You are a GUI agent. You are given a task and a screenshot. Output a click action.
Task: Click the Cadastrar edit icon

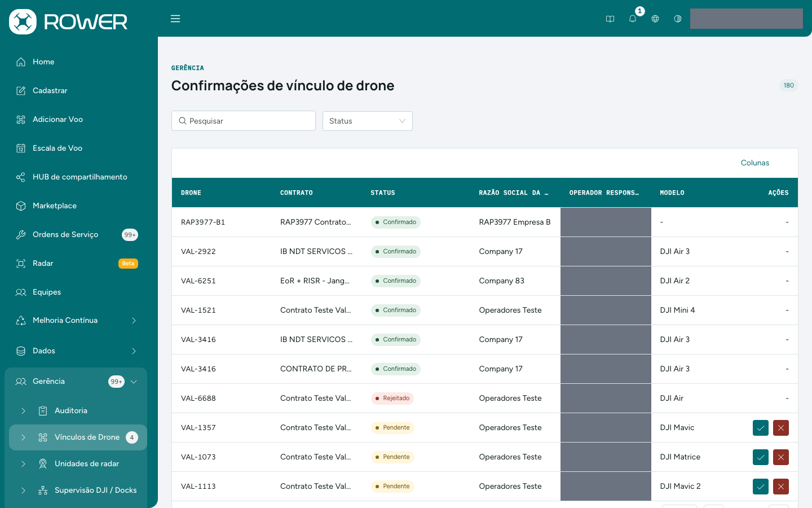21,90
